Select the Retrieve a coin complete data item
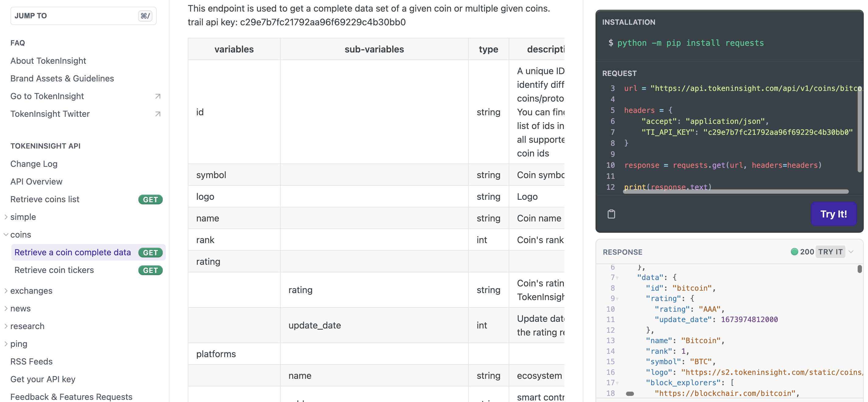This screenshot has height=402, width=868. tap(73, 252)
